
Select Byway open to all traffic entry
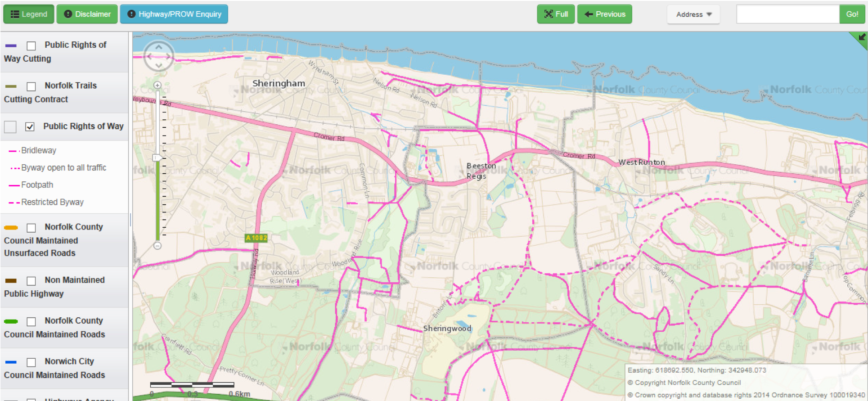tap(58, 167)
